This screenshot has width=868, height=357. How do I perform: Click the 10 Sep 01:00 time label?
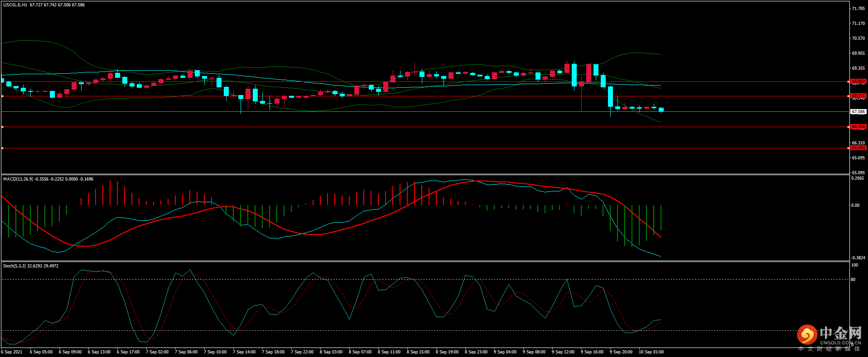pos(651,352)
